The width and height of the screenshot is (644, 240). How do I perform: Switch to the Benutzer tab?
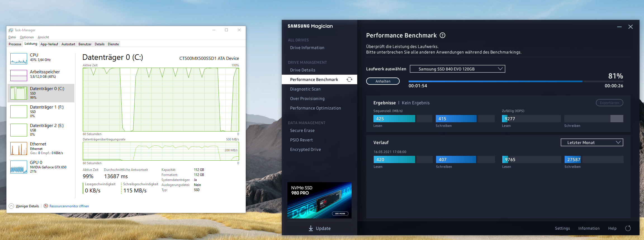coord(85,44)
